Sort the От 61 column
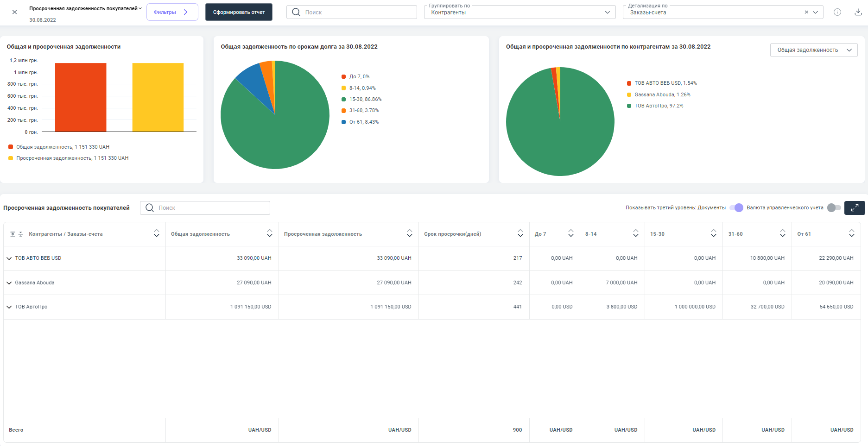 point(851,234)
